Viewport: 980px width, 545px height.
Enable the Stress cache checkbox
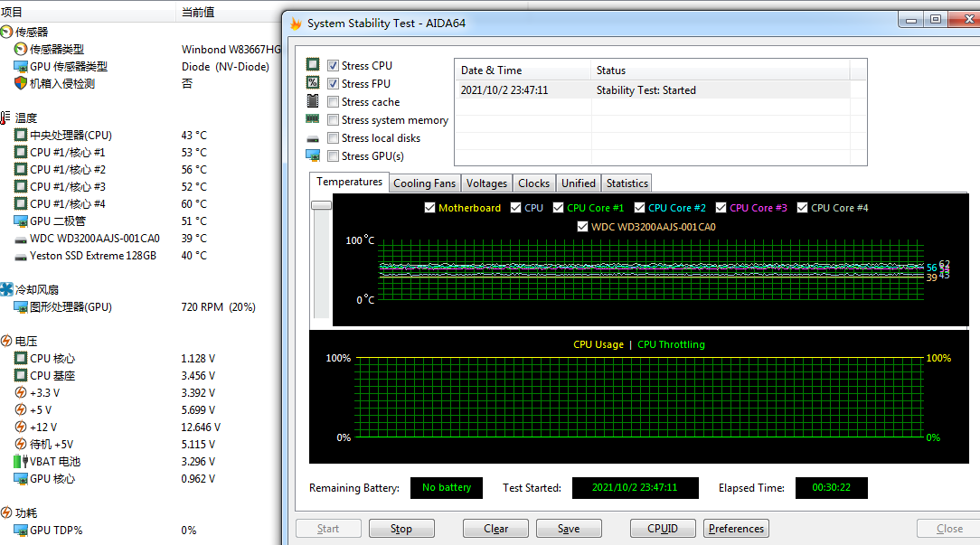tap(333, 102)
